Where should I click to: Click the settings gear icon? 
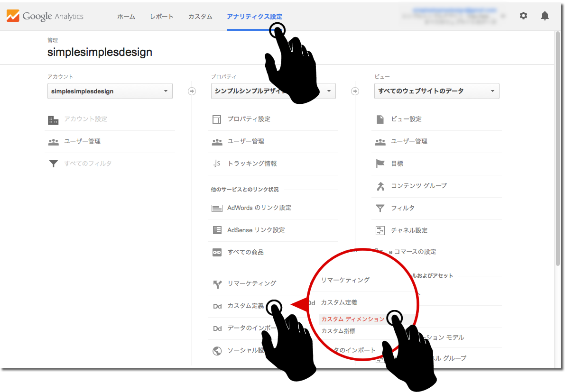tap(523, 16)
